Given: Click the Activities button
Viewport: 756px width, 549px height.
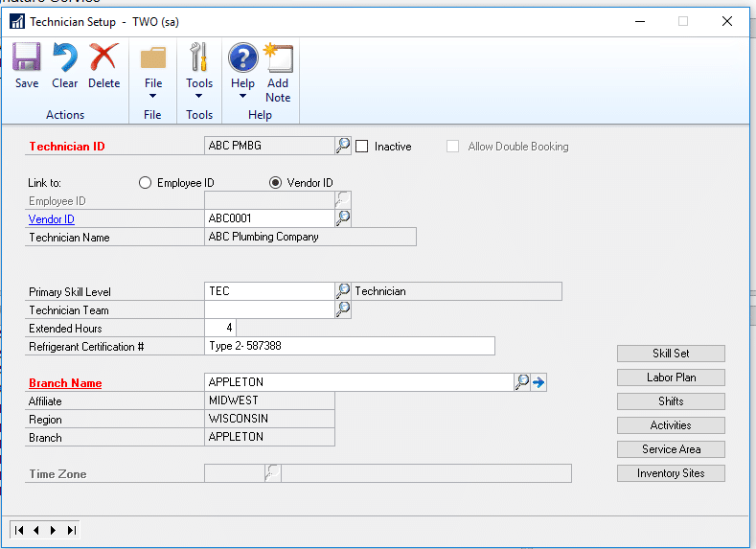Looking at the screenshot, I should [671, 425].
